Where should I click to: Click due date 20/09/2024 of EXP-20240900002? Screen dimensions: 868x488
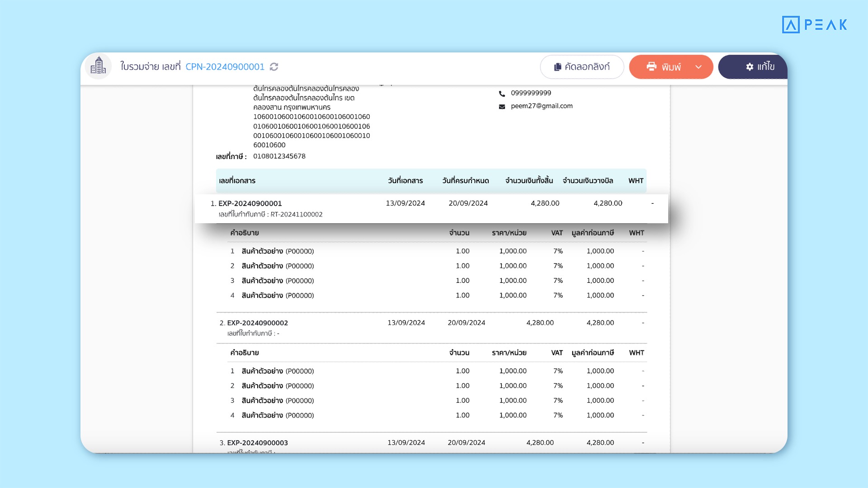(466, 323)
